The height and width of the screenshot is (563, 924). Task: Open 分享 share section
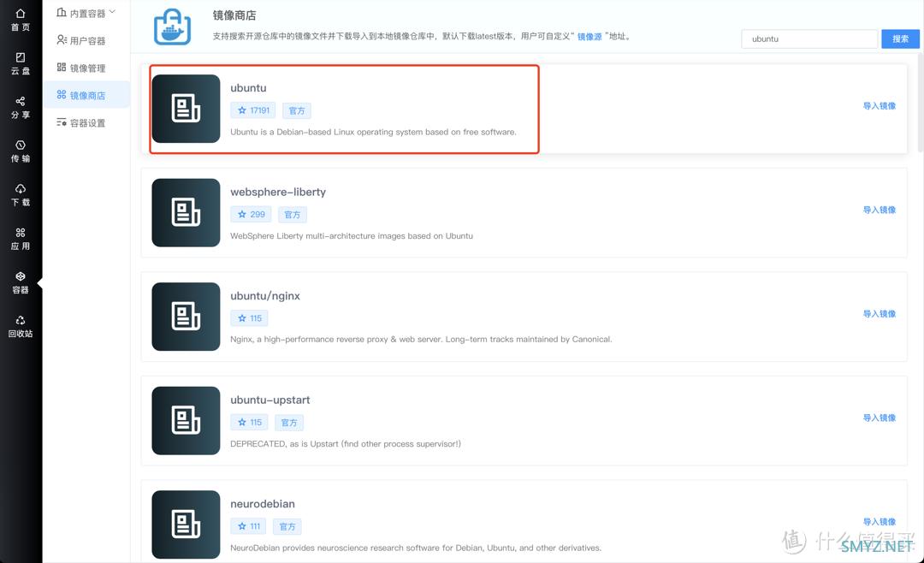(x=21, y=107)
